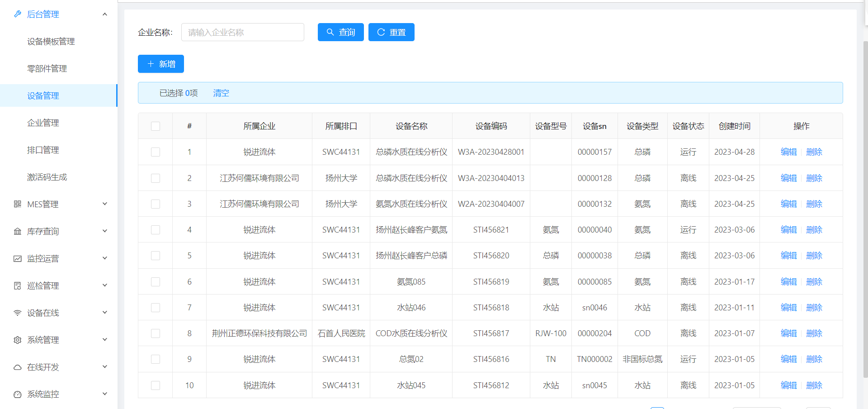Click the 新增 add button

tap(161, 64)
